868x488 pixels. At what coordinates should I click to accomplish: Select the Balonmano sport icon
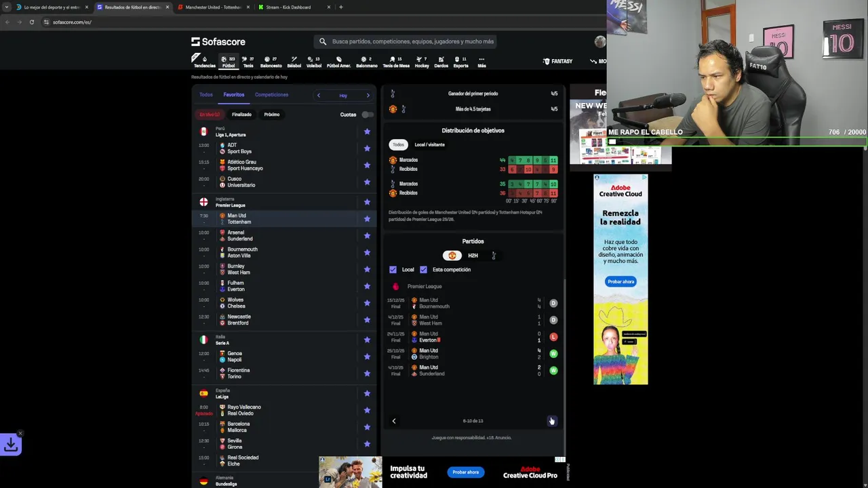[367, 62]
